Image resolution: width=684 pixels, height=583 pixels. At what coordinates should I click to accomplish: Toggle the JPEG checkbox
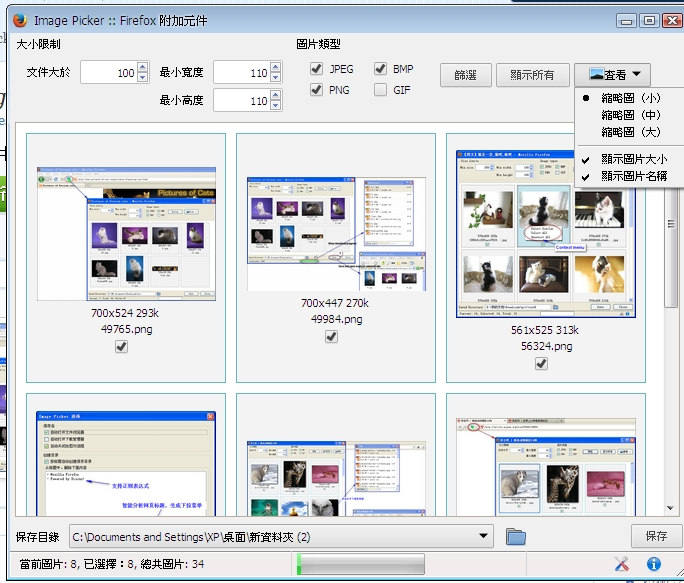pyautogui.click(x=316, y=69)
